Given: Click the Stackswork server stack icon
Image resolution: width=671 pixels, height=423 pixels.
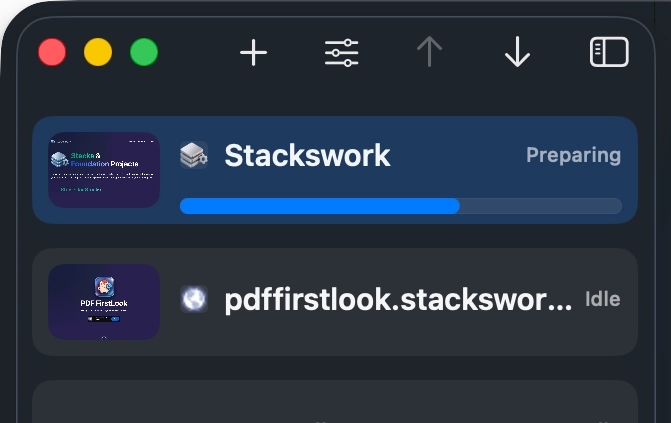Looking at the screenshot, I should [x=194, y=155].
